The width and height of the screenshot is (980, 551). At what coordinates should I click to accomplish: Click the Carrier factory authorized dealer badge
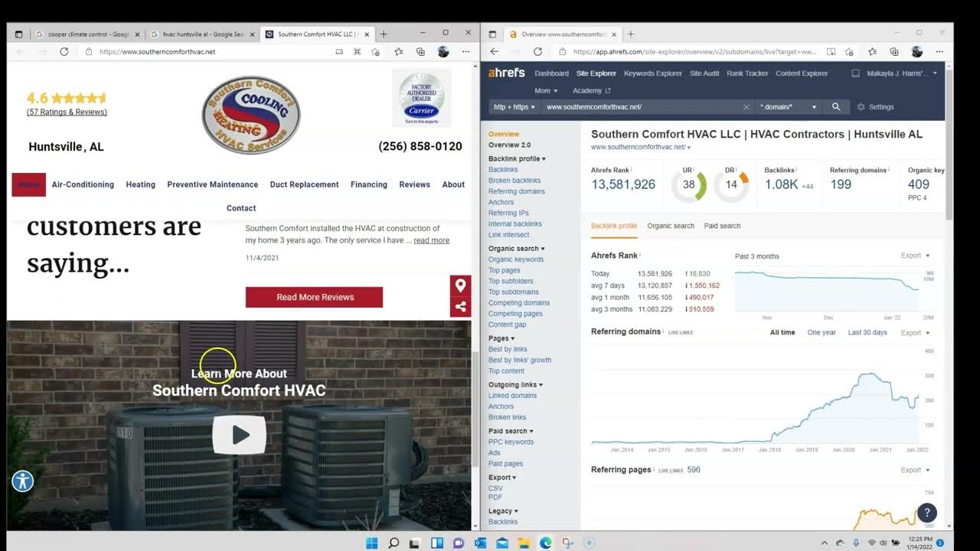(421, 98)
